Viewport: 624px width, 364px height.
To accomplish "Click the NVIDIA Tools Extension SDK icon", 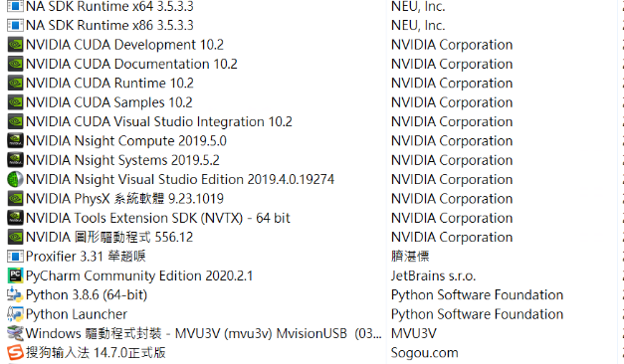I will [15, 218].
